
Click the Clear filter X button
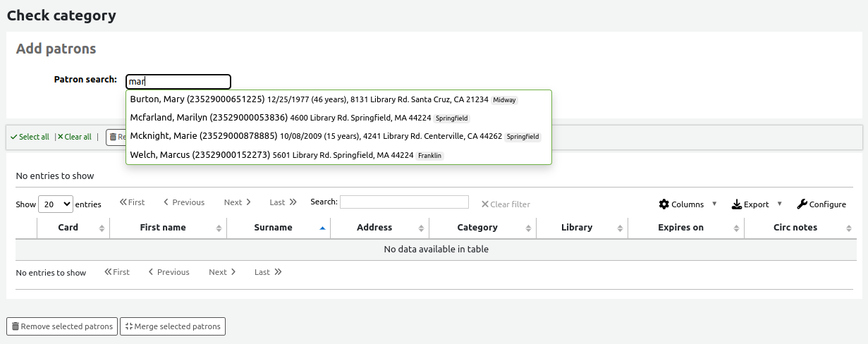tap(506, 204)
